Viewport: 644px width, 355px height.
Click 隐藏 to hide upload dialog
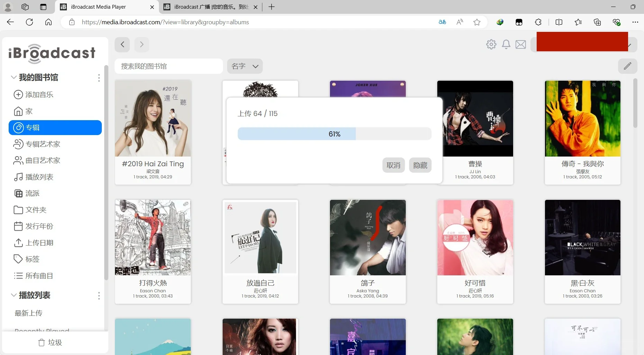(420, 165)
